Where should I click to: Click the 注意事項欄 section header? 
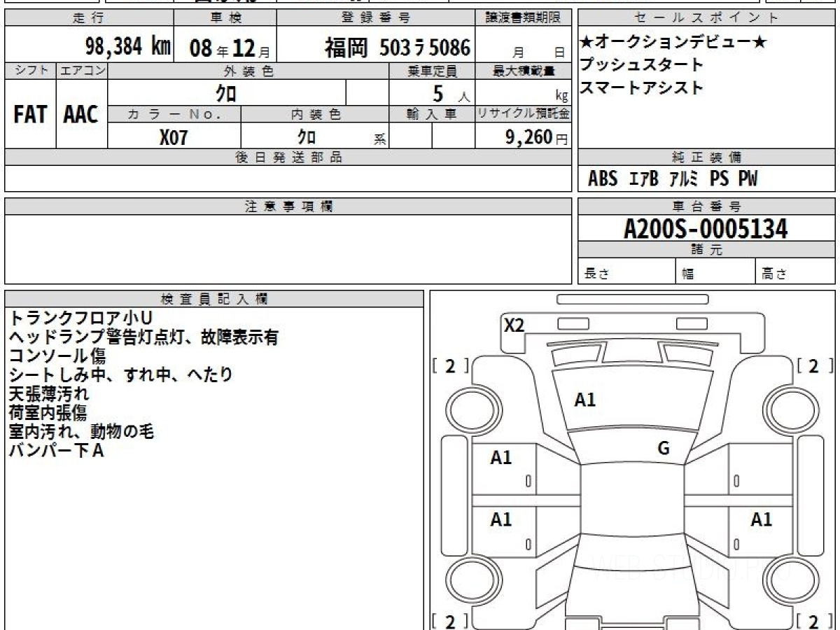pyautogui.click(x=288, y=206)
